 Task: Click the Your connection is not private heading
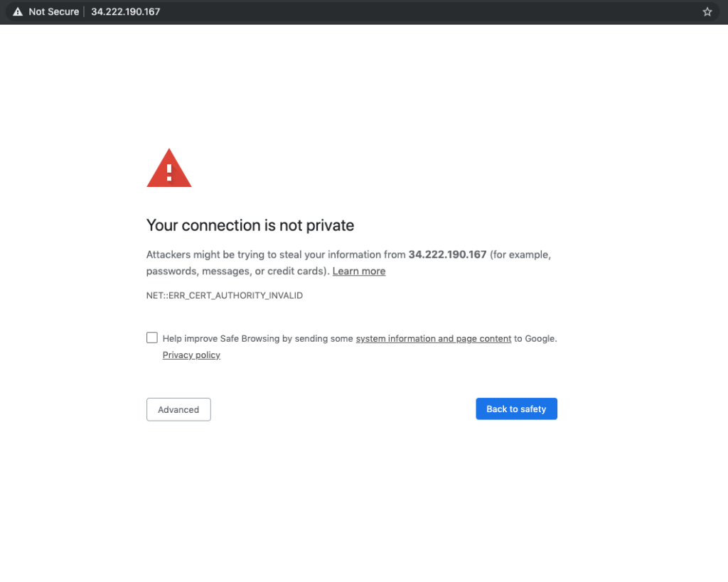(250, 225)
